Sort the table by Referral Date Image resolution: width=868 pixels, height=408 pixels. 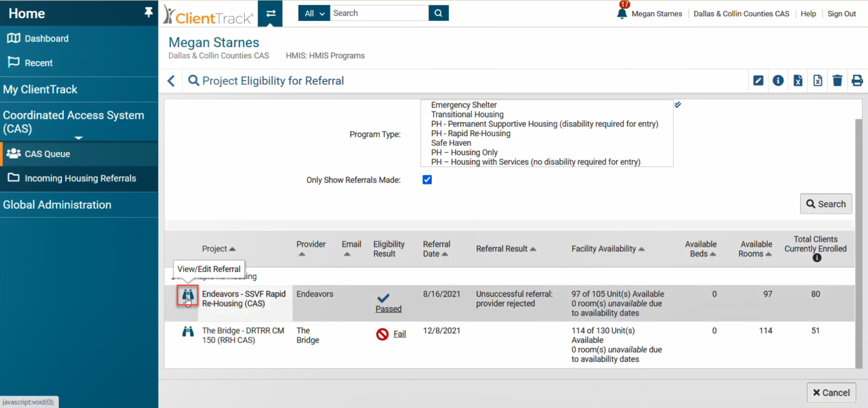437,249
